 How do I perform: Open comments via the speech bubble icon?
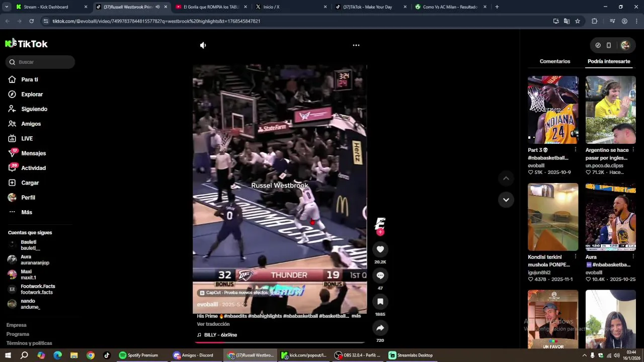tap(380, 276)
